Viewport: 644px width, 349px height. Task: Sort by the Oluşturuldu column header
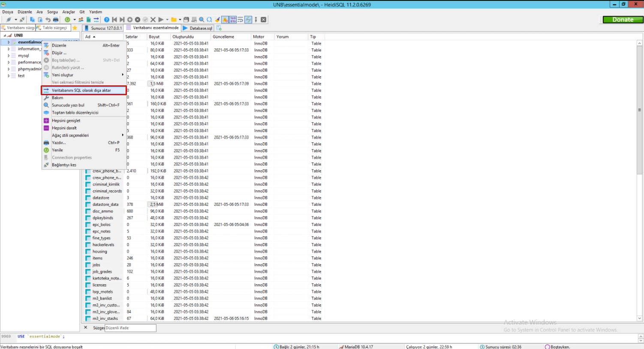click(191, 37)
